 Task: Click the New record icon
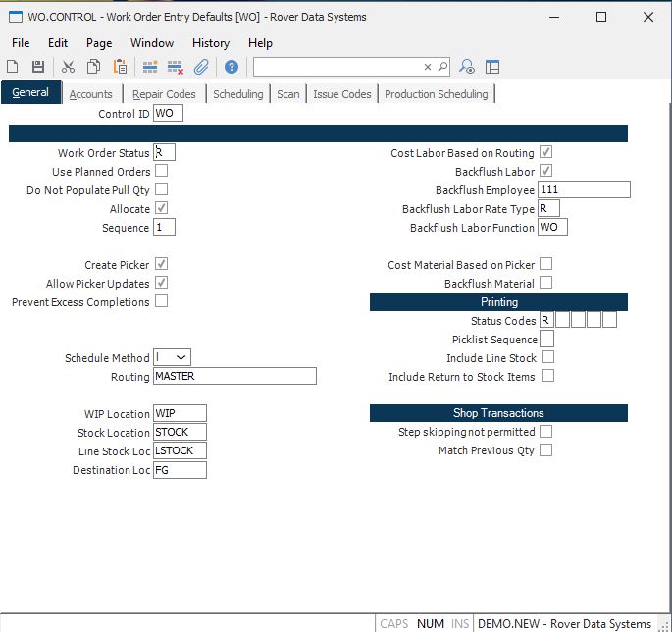coord(13,67)
